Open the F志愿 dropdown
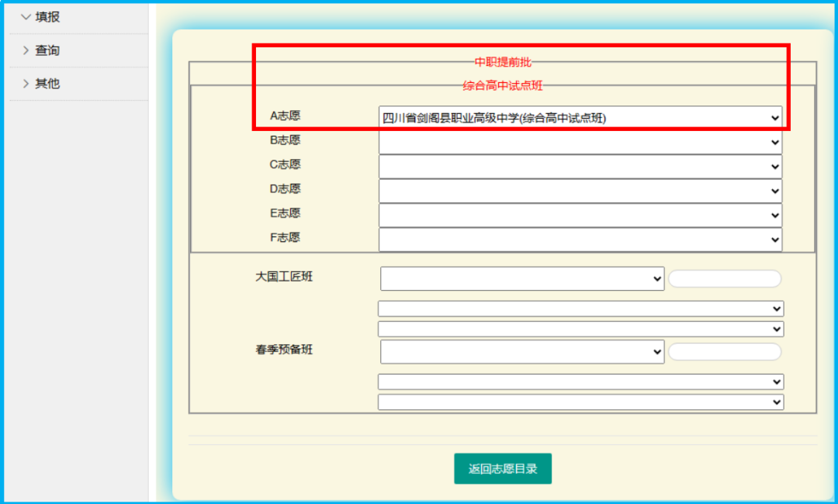 tap(580, 240)
